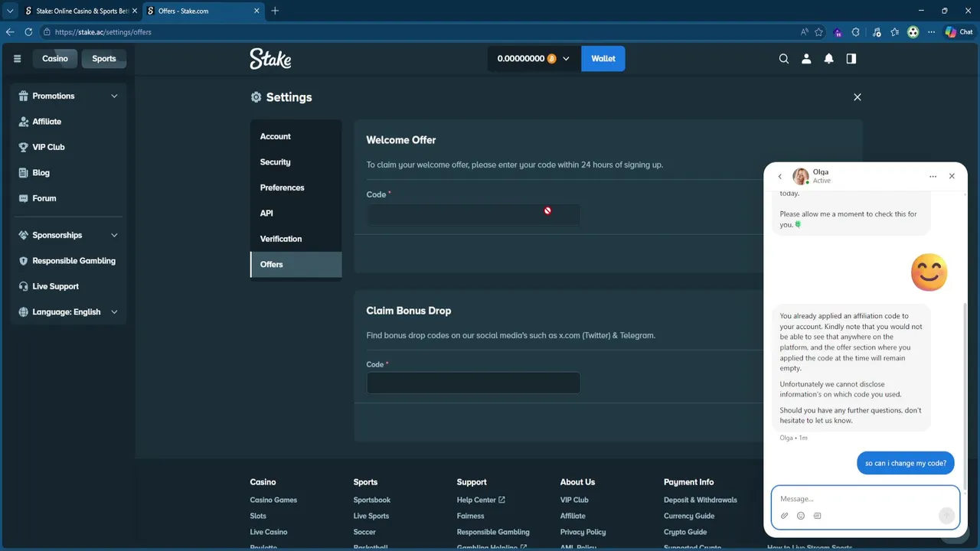Open Help Center footer link
The image size is (980, 551).
481,500
